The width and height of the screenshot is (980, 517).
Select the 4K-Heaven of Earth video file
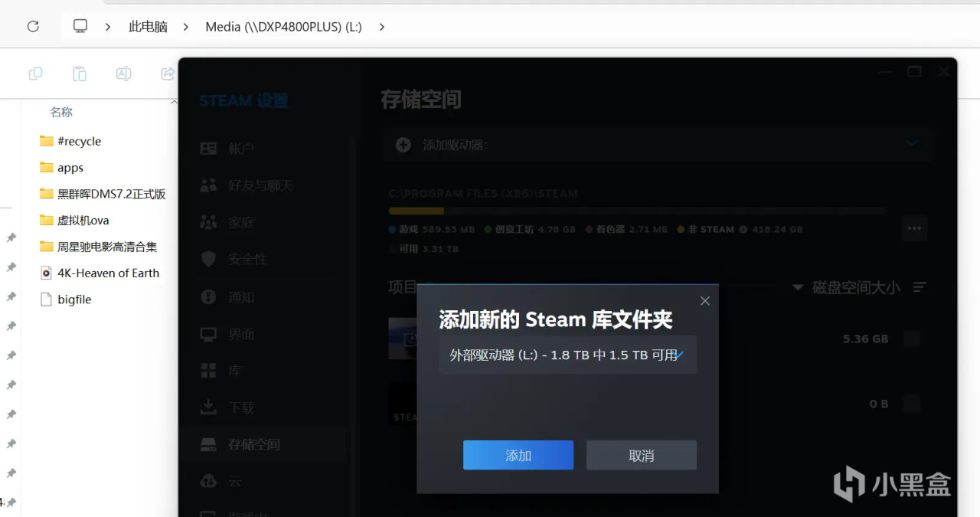click(x=108, y=273)
